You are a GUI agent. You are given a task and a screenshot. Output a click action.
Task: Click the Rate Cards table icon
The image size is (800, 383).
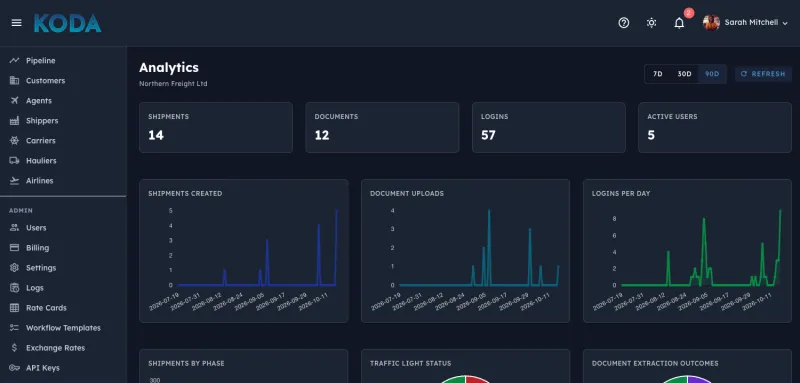[x=14, y=308]
